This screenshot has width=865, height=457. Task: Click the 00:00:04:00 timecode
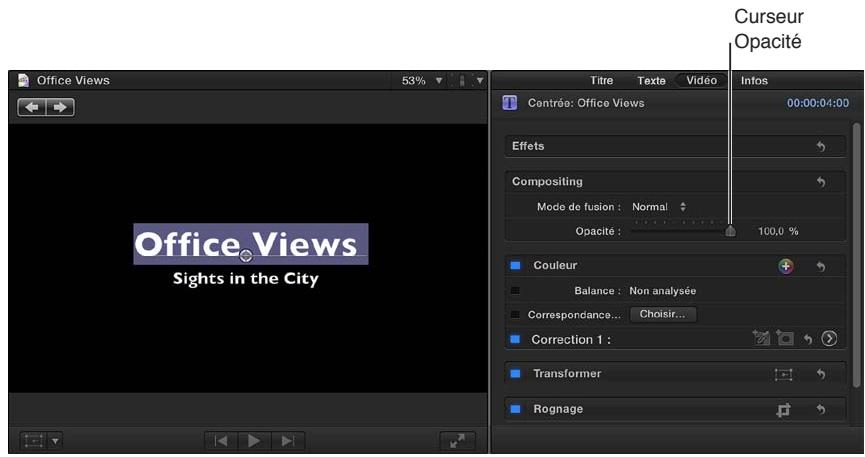click(818, 103)
